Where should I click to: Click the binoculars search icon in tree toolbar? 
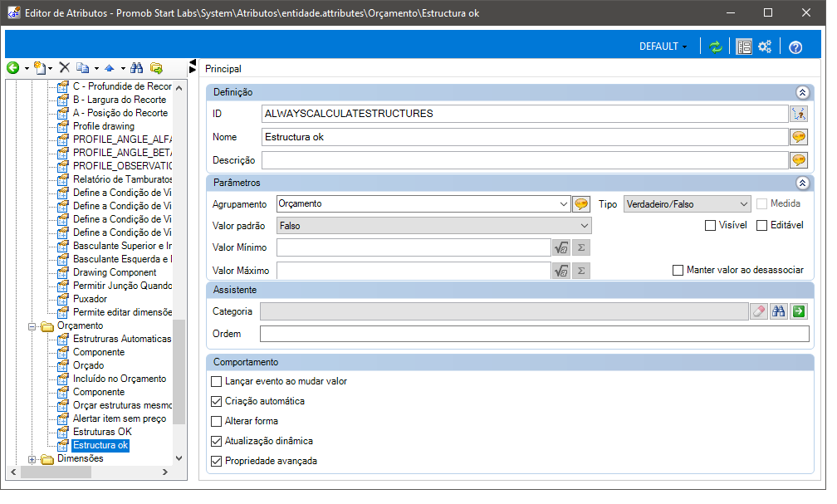(137, 68)
